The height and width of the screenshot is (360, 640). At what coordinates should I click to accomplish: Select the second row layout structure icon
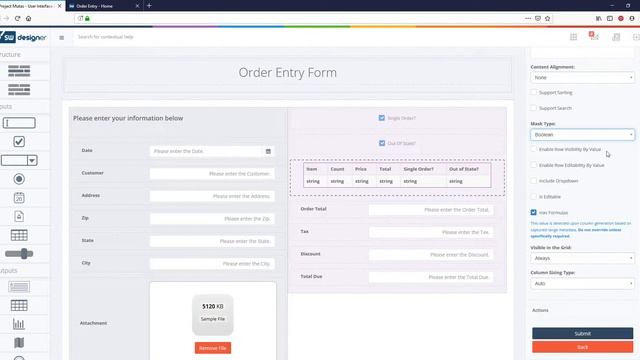click(x=19, y=89)
